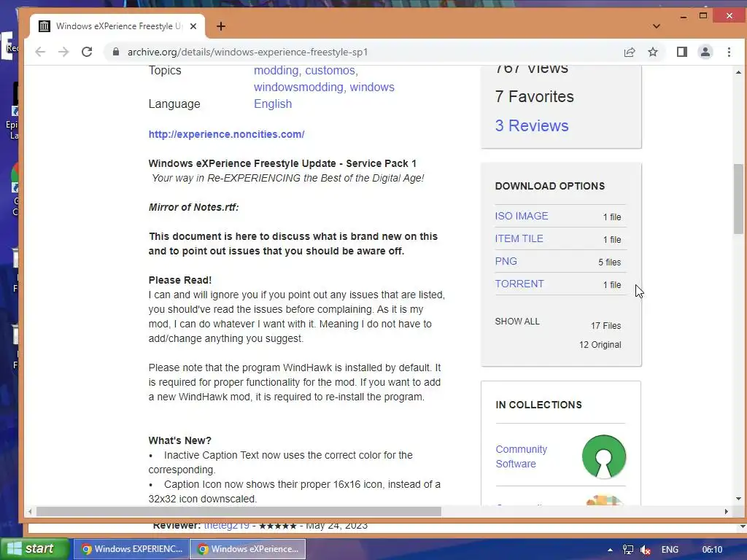Download the TORRENT file option

tap(519, 284)
